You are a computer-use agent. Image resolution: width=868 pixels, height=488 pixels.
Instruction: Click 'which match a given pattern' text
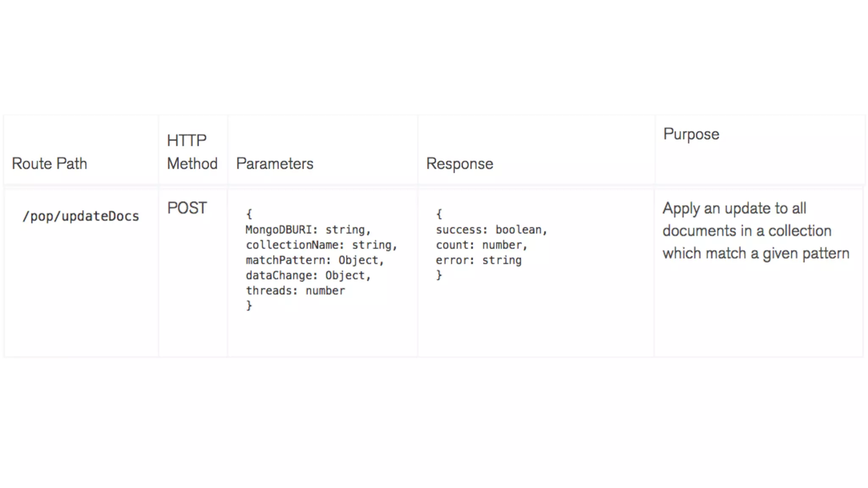coord(756,253)
